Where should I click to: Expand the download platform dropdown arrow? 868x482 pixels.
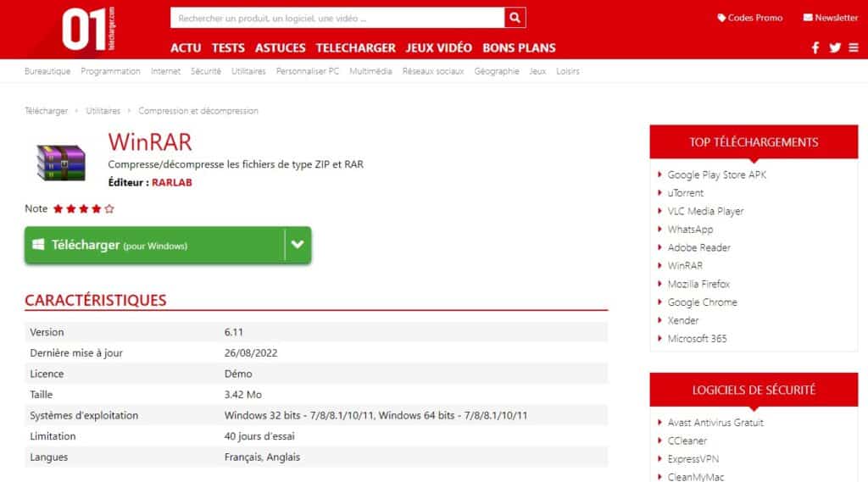[x=298, y=245]
